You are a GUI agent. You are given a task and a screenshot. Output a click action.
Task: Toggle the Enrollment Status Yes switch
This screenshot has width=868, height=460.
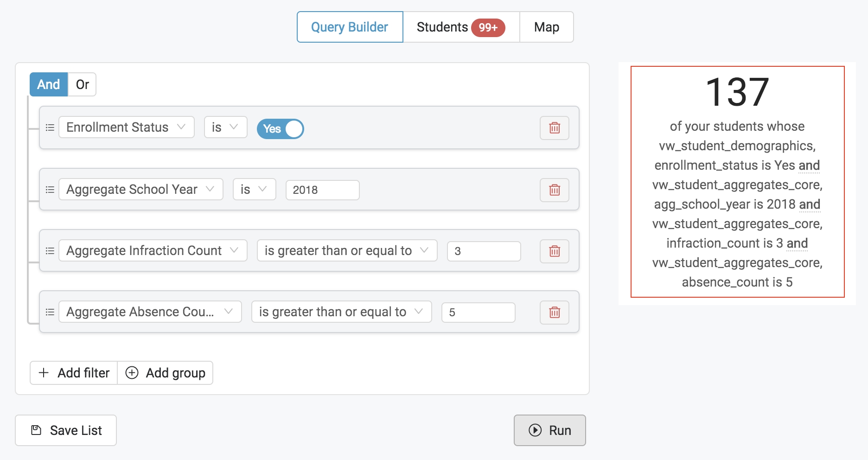281,129
